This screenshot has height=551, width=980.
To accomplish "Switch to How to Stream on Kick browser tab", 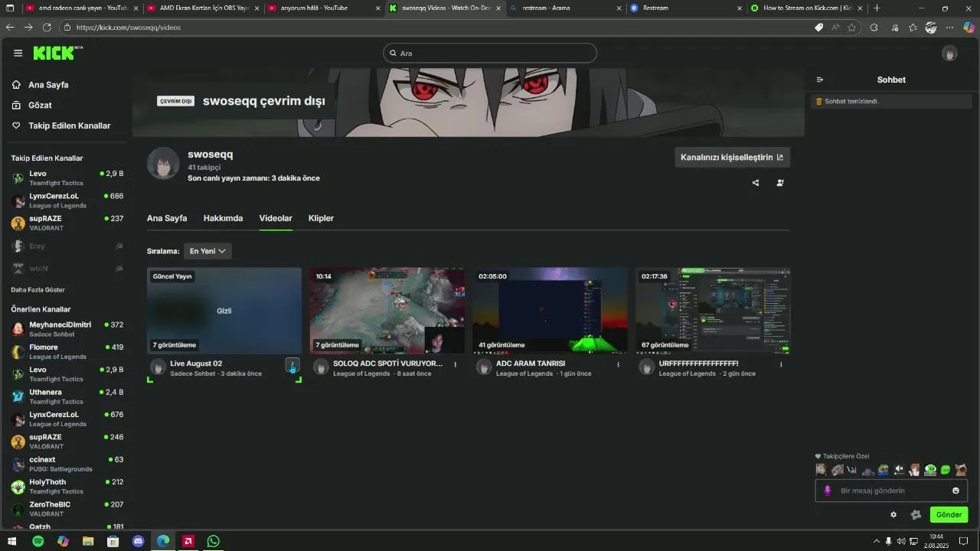I will [x=806, y=8].
